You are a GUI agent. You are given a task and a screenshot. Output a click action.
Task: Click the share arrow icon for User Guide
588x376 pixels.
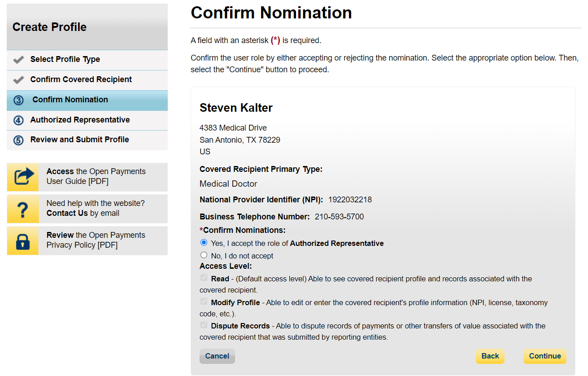tap(23, 176)
